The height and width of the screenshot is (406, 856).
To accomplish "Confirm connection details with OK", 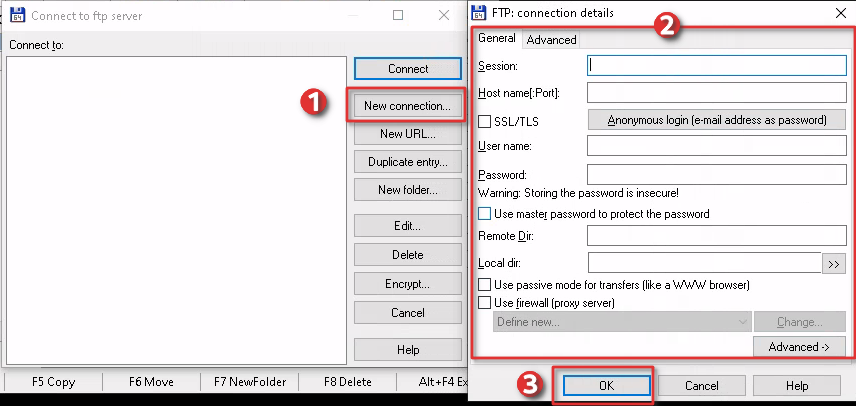I will click(x=607, y=385).
